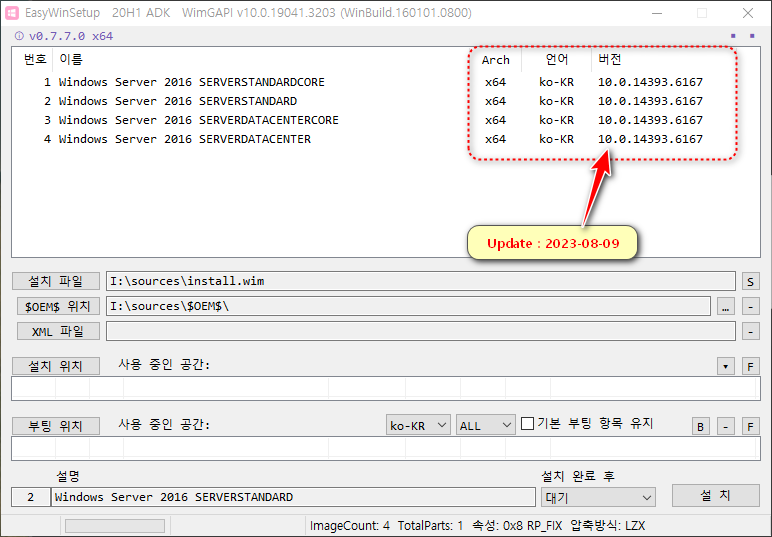Toggle 기본 부팅 항목 유지 checkbox
This screenshot has height=537, width=772.
tap(527, 423)
